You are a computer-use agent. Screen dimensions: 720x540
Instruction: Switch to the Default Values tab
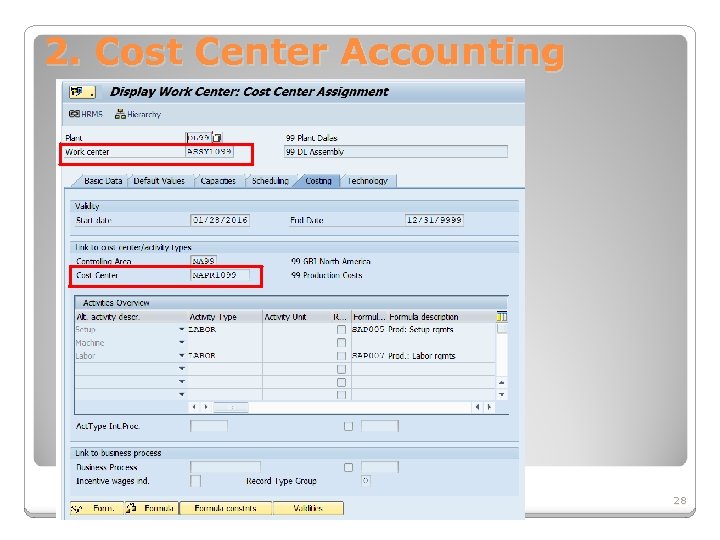[x=159, y=181]
